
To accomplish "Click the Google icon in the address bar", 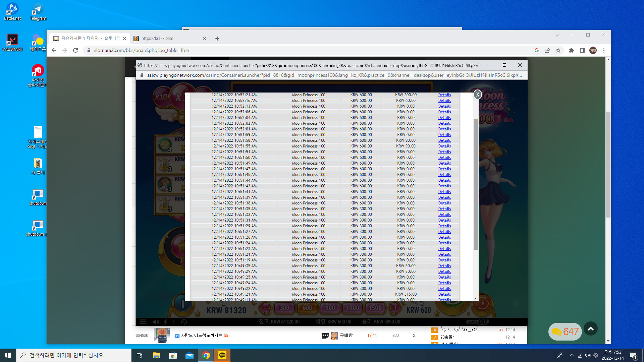I will pos(537,50).
